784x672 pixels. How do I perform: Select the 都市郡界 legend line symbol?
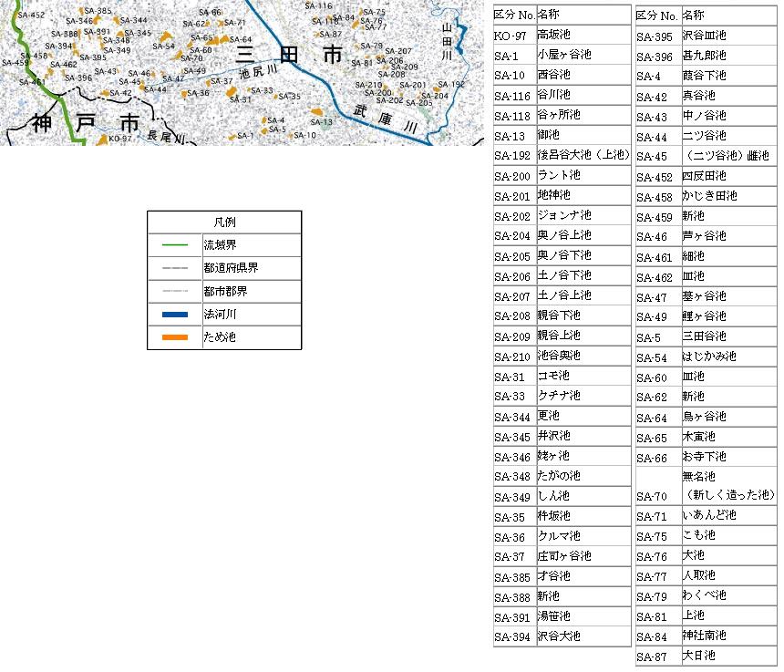(174, 292)
